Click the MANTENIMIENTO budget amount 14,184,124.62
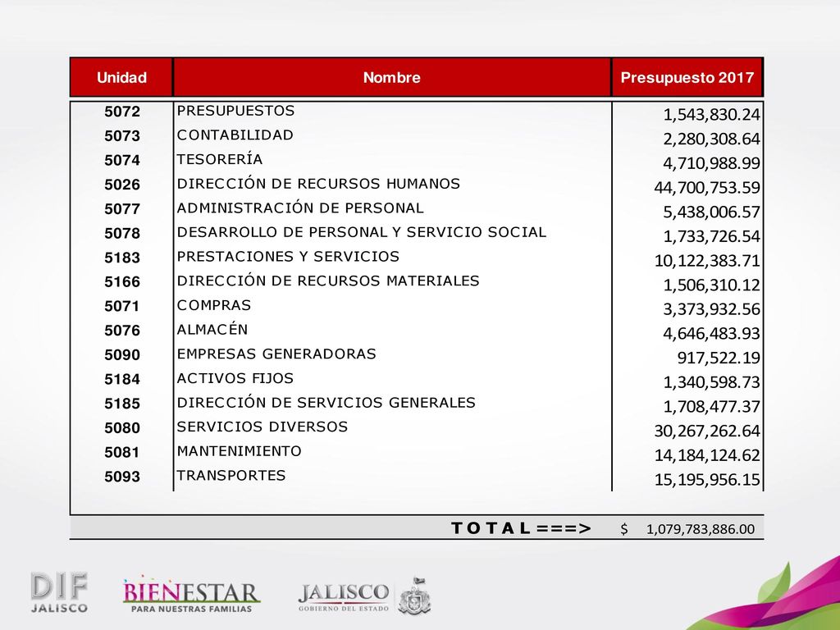840x630 pixels. pos(706,455)
